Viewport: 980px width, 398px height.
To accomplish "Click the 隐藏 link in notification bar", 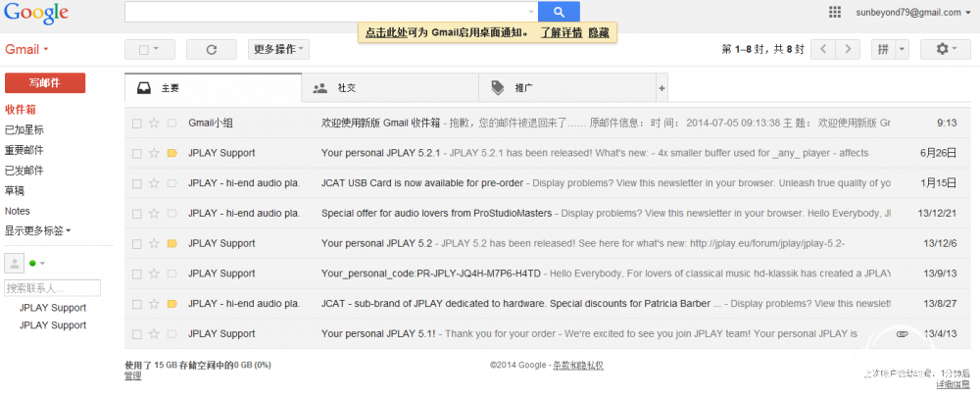I will [x=599, y=32].
